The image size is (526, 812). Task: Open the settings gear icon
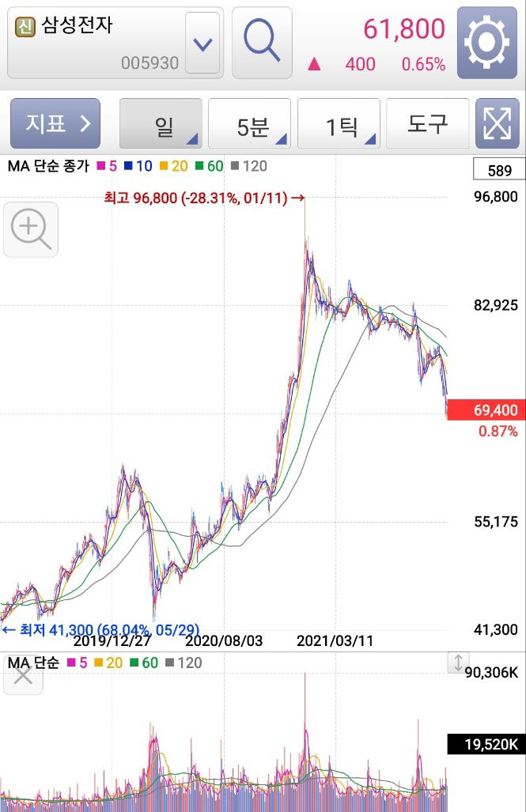(486, 43)
